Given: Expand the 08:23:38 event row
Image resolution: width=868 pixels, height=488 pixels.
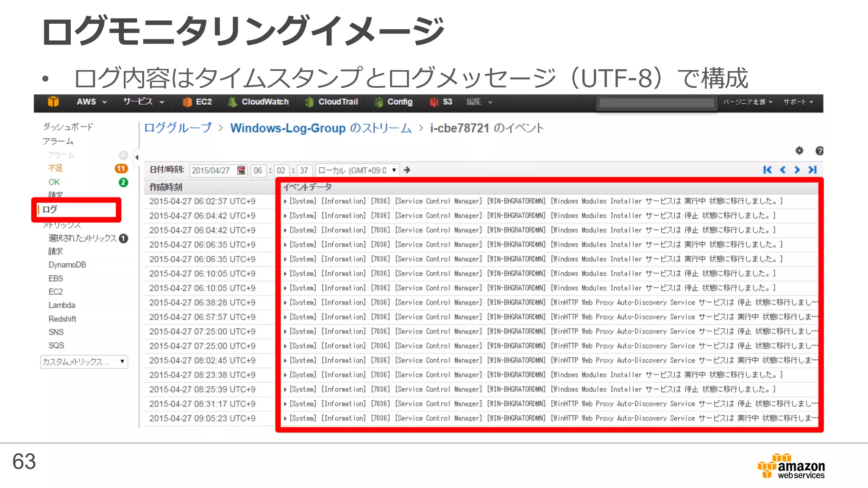Looking at the screenshot, I should click(x=285, y=375).
